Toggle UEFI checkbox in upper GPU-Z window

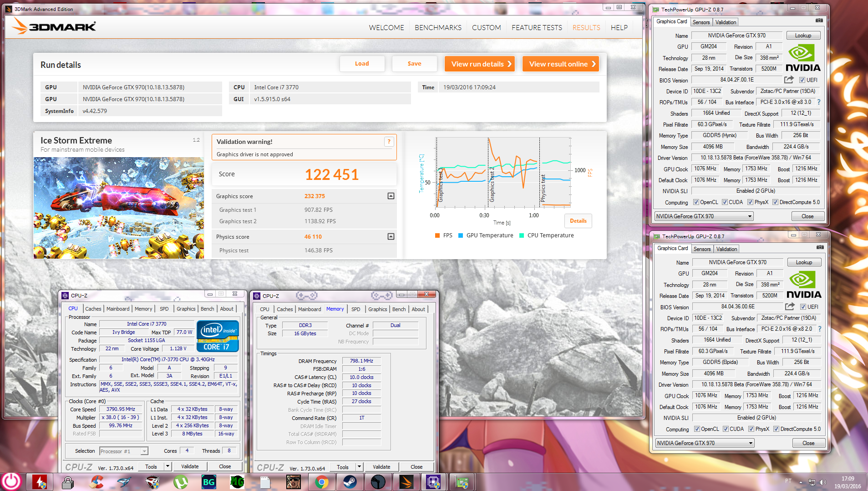(x=802, y=80)
